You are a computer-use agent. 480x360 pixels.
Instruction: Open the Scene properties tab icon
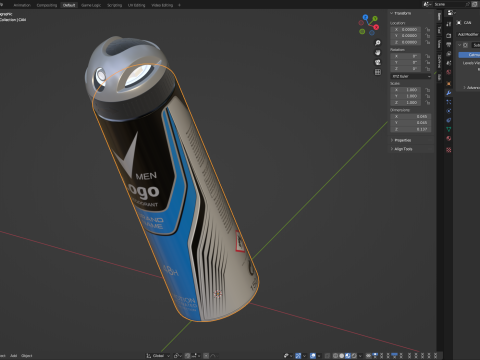[449, 63]
